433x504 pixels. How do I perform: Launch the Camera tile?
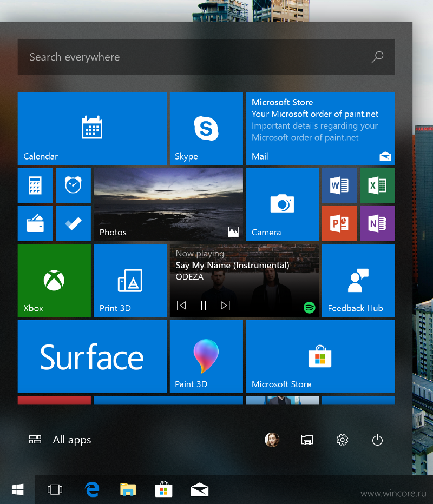point(282,204)
